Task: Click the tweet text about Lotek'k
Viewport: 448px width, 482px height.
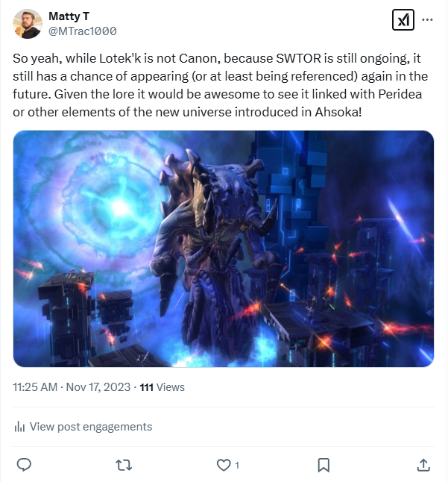Action: pos(220,85)
